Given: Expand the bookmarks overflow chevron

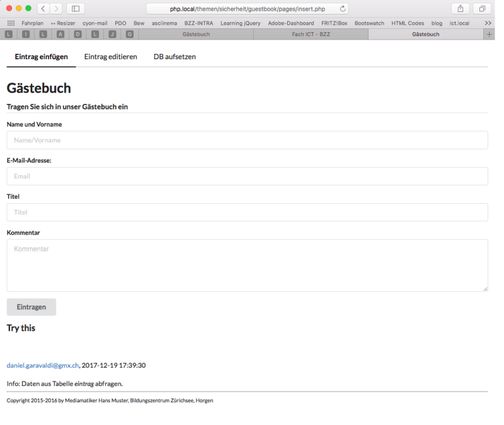Looking at the screenshot, I should click(488, 23).
